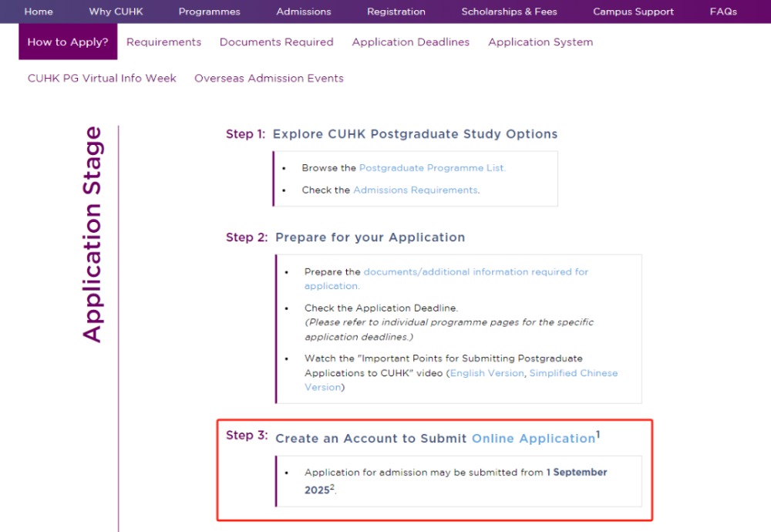Screen dimensions: 771x532
Task: Click the Postgraduate Programme List link
Action: pos(432,168)
